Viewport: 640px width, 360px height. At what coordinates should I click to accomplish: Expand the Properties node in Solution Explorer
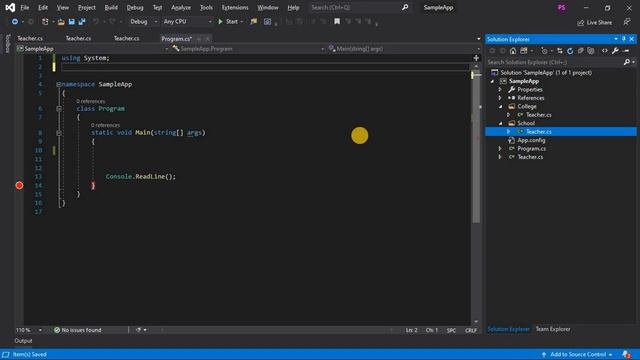tap(500, 89)
